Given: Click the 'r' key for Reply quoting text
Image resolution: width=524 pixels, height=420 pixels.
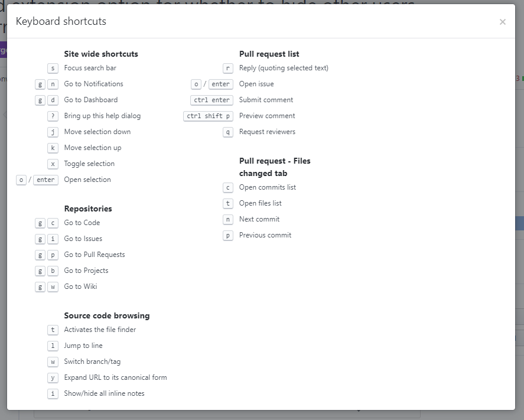Looking at the screenshot, I should [x=228, y=68].
